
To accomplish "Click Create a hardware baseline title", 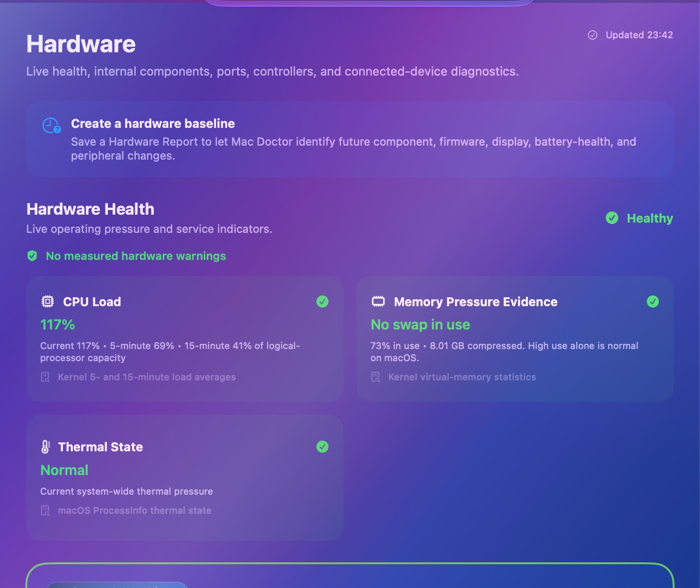I will pyautogui.click(x=153, y=123).
